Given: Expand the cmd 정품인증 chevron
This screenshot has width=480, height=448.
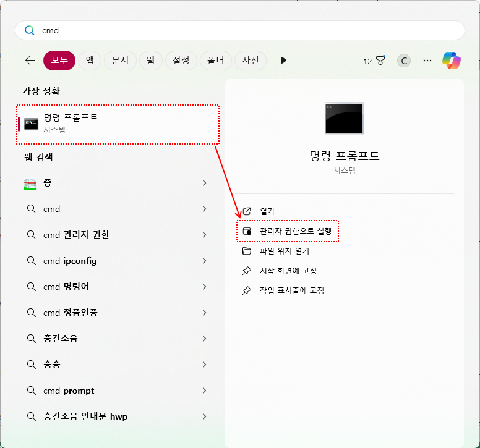Looking at the screenshot, I should (x=204, y=313).
